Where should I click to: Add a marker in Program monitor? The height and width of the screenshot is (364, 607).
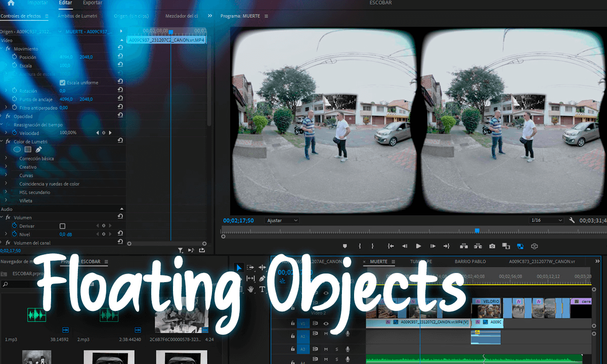(345, 246)
